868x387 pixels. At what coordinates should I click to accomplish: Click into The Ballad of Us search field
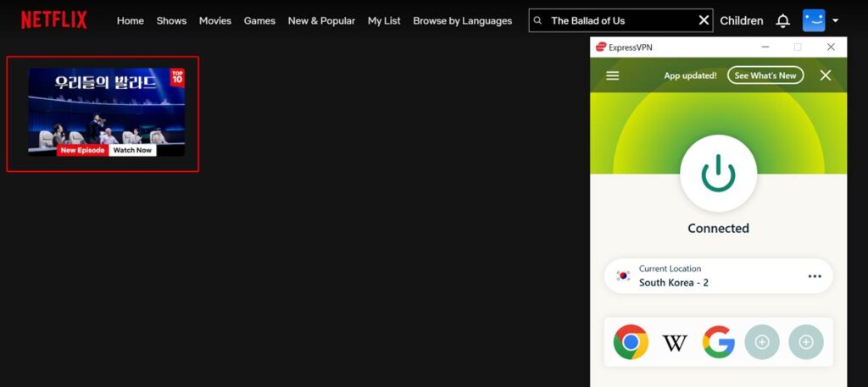[619, 20]
